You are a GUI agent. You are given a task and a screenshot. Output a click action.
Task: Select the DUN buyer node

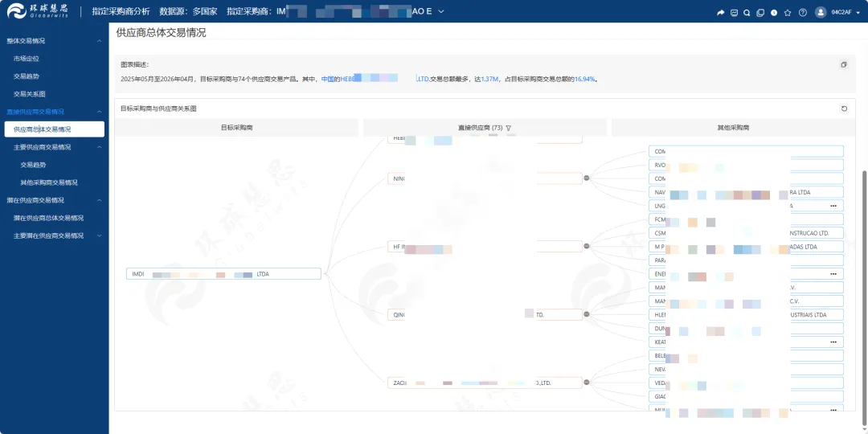(x=746, y=328)
